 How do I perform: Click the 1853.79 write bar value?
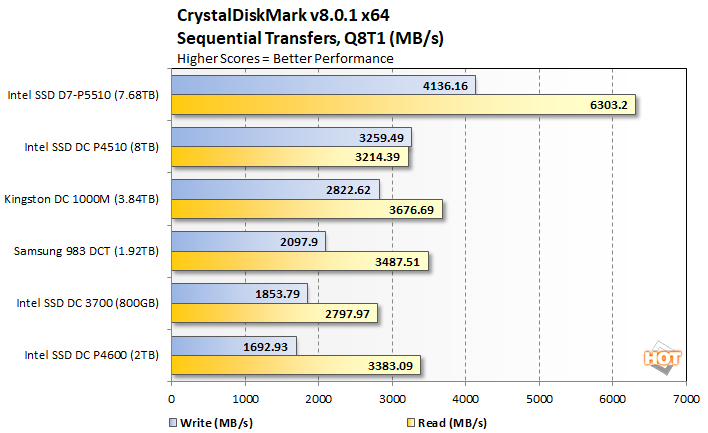(277, 294)
